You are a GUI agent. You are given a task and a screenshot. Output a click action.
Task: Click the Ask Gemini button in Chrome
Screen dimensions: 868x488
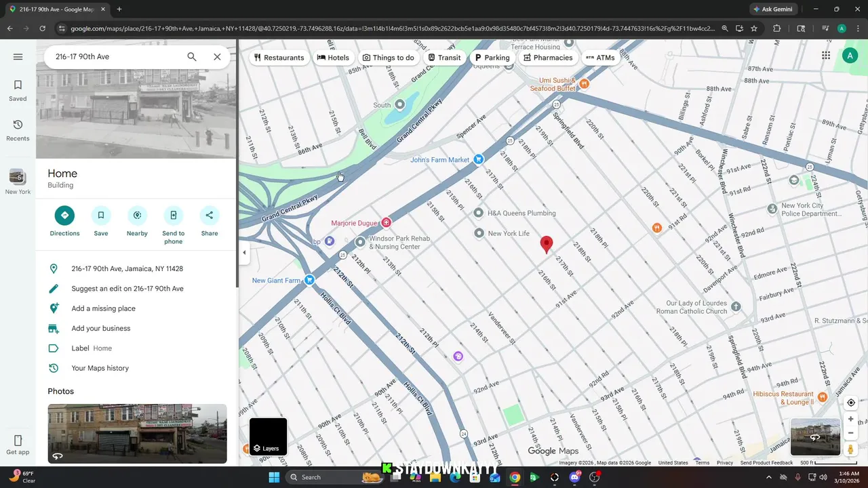click(775, 9)
